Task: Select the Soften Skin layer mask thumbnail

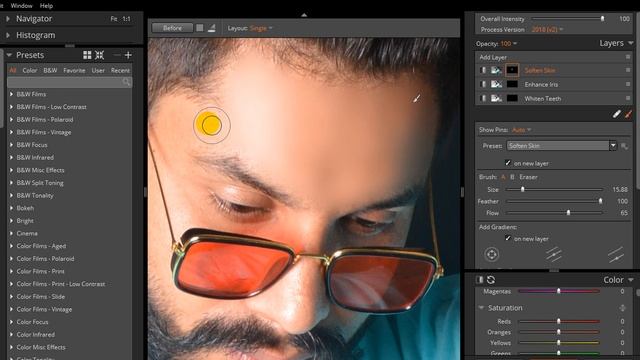Action: (512, 70)
